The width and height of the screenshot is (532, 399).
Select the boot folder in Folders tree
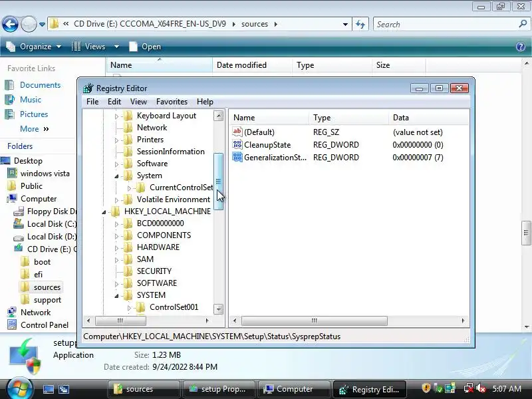click(x=42, y=262)
